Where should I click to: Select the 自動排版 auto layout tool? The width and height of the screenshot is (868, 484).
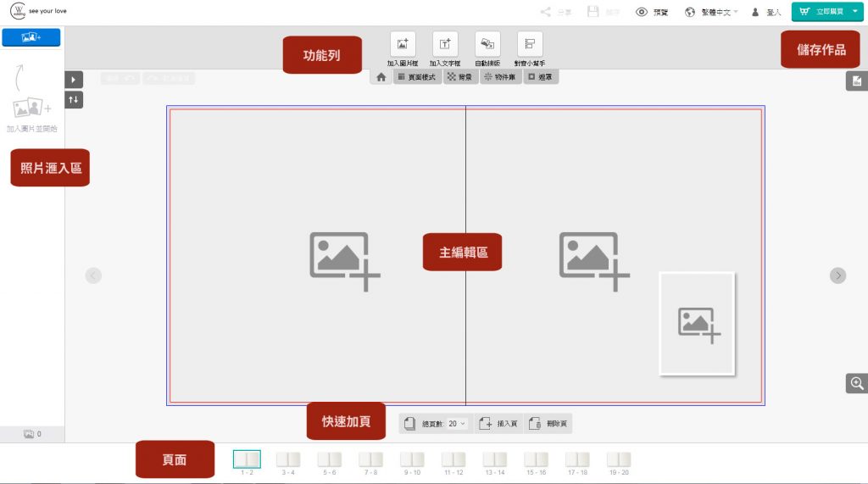(x=487, y=44)
